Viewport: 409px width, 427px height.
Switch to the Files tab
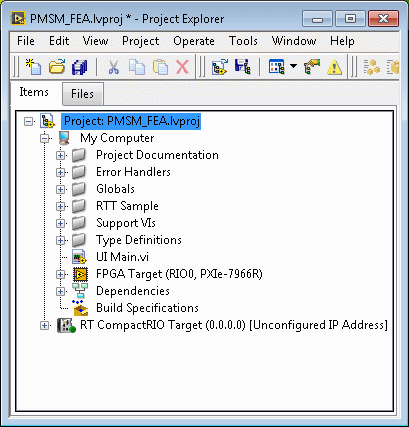point(83,94)
